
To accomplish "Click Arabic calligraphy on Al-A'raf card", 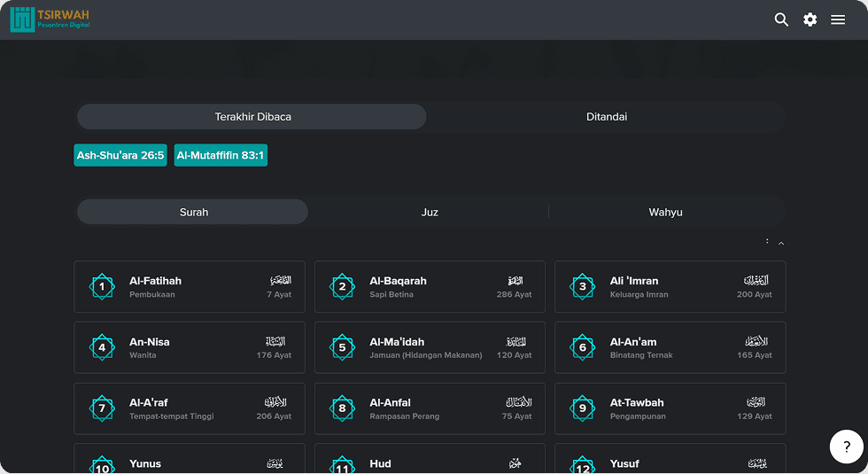I will (x=275, y=402).
